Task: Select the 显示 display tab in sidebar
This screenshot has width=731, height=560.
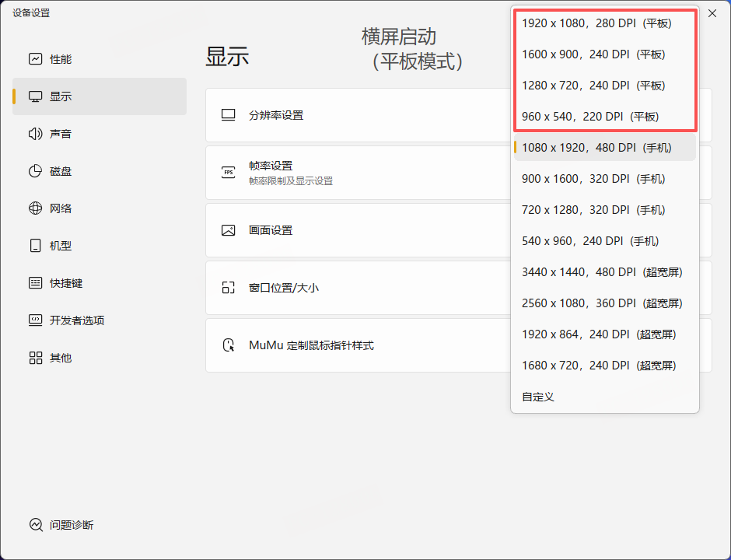Action: (100, 96)
